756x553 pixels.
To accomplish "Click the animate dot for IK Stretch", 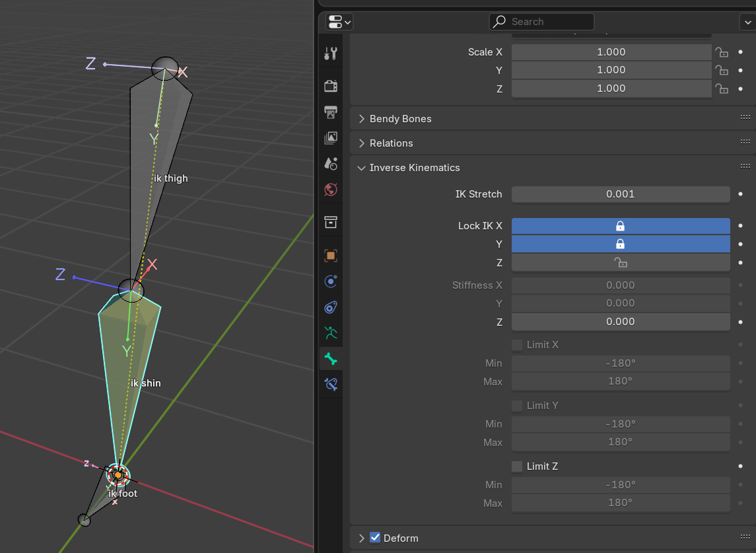I will pos(741,194).
